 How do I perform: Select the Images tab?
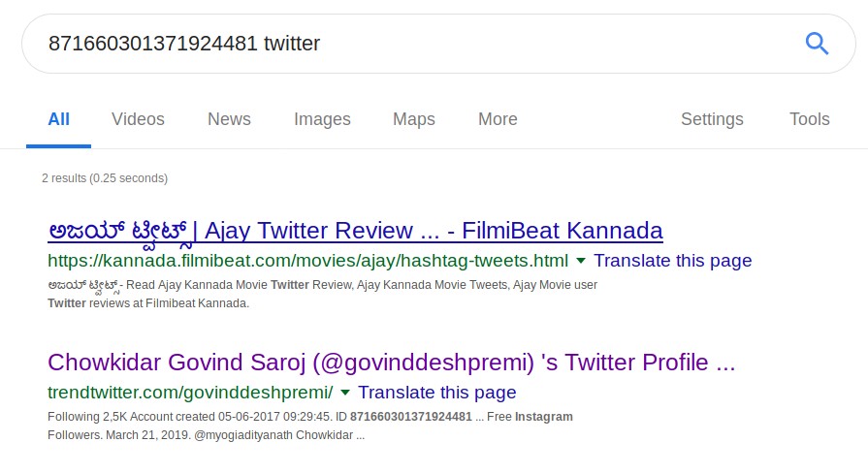(322, 119)
